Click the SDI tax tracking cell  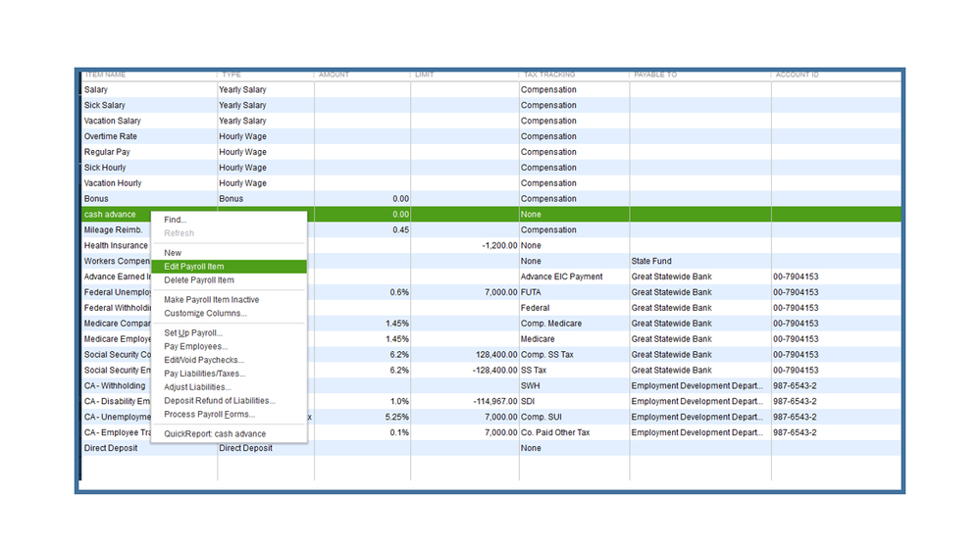[x=528, y=402]
